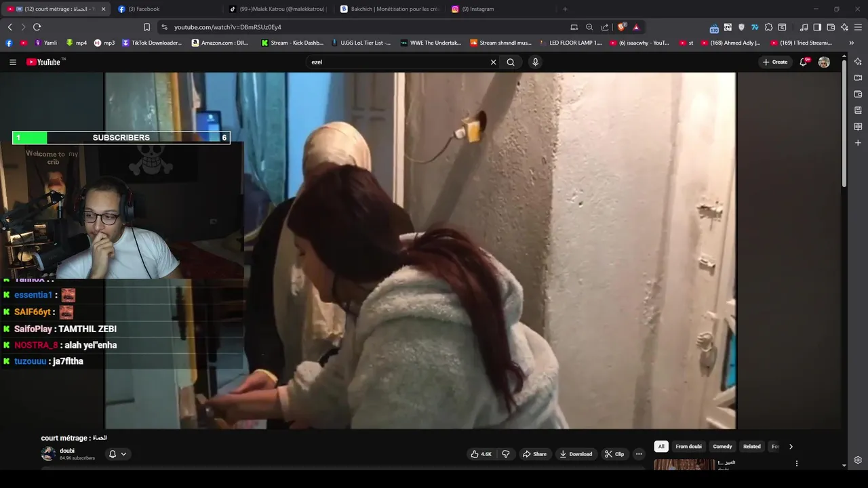Screen dimensions: 868x488
Task: Download the video
Action: [x=576, y=454]
